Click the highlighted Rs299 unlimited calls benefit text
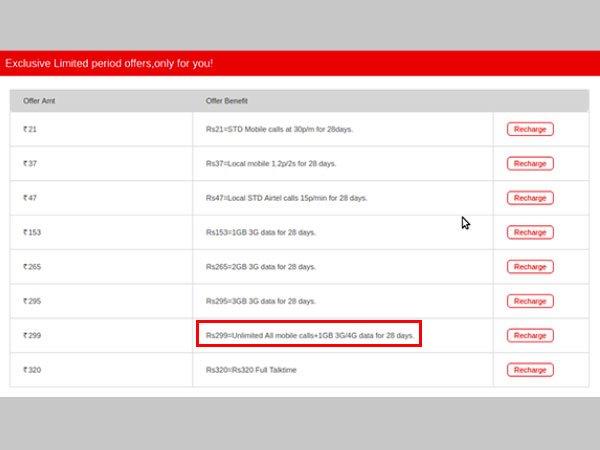 click(308, 335)
